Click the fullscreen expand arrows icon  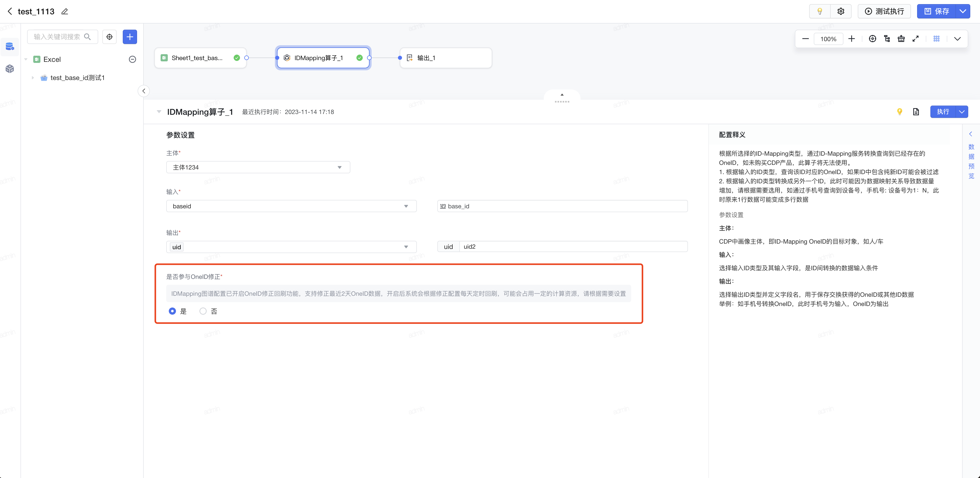coord(916,39)
